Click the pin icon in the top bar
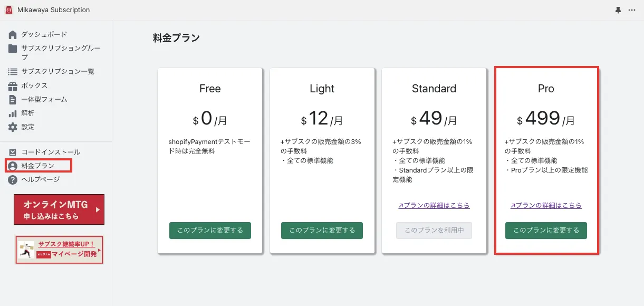The height and width of the screenshot is (306, 644). (x=618, y=10)
